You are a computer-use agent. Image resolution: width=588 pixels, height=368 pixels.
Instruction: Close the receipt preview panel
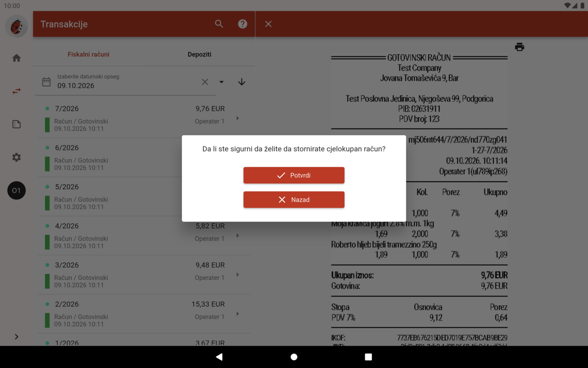268,24
